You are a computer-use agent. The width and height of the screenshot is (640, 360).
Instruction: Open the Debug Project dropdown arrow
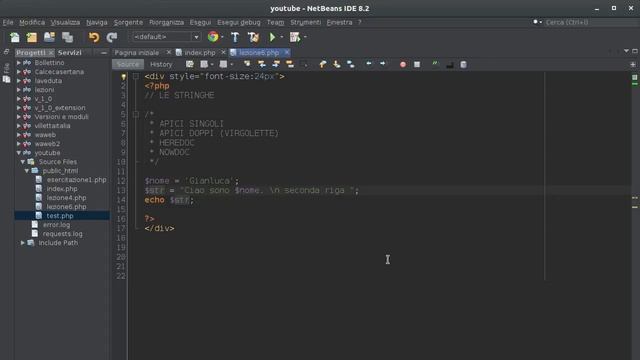coord(305,37)
